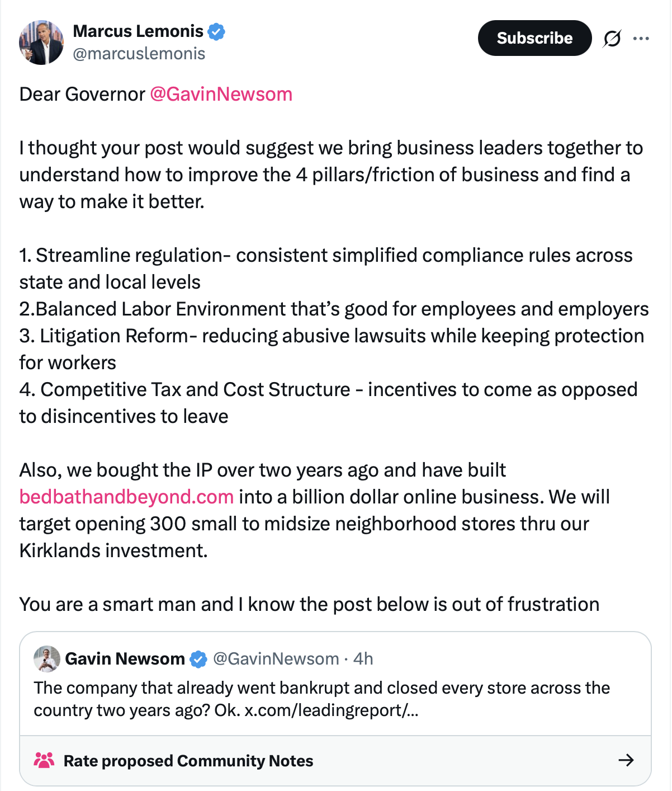The width and height of the screenshot is (672, 791).
Task: Click the 4h timestamp on the quoted post
Action: [x=363, y=659]
